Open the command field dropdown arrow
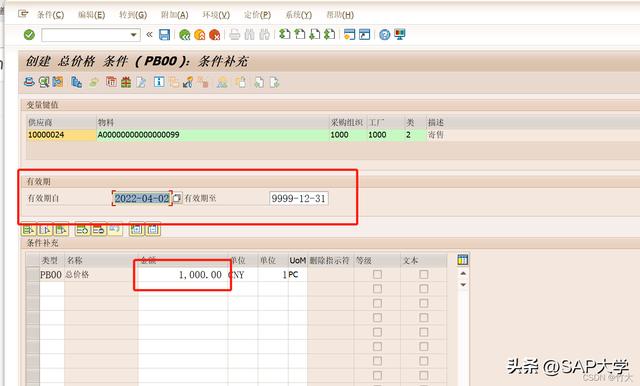640x386 pixels. click(133, 35)
